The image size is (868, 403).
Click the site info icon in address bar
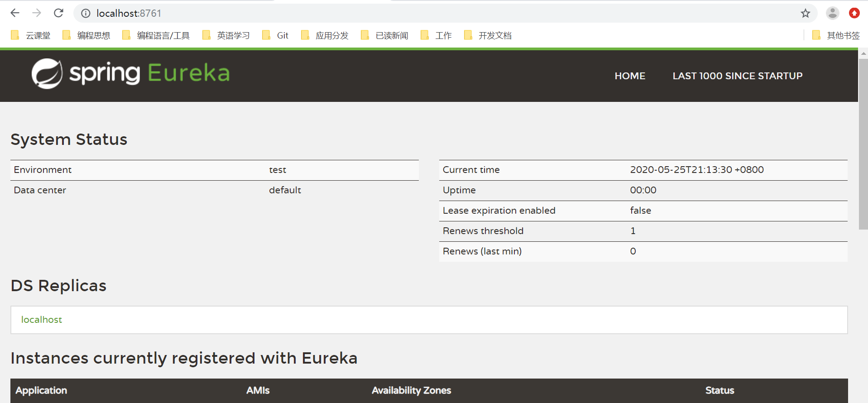tap(86, 14)
